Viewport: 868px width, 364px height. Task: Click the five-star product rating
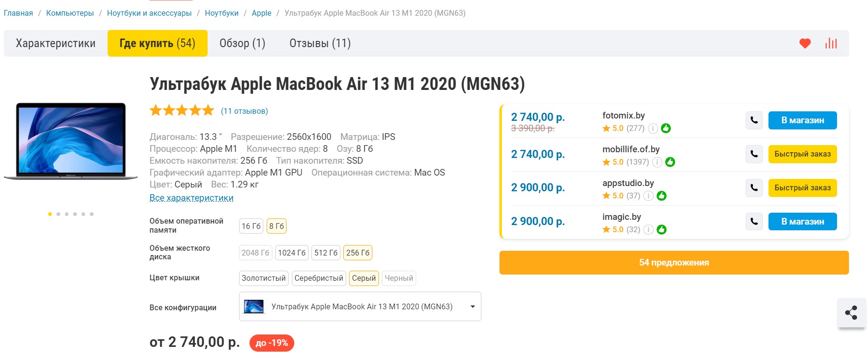click(182, 111)
